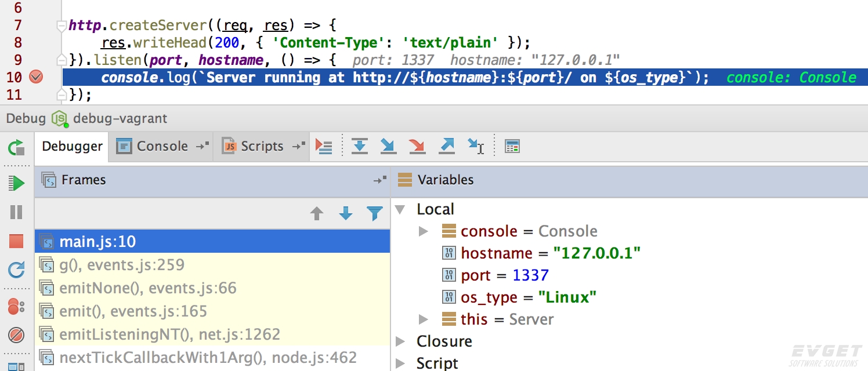Open Evaluate Expression calculator icon

click(x=512, y=146)
